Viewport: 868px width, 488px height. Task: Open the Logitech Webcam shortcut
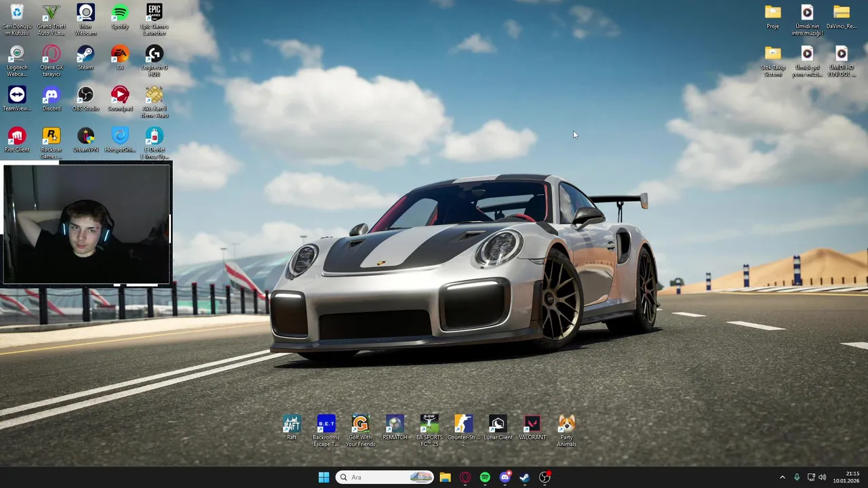pos(17,62)
